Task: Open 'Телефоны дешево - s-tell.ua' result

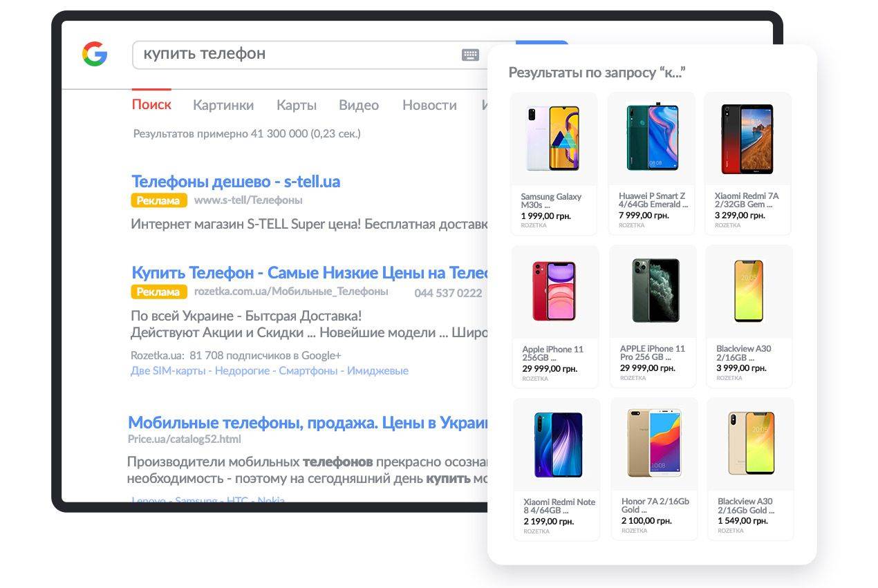Action: 236,182
